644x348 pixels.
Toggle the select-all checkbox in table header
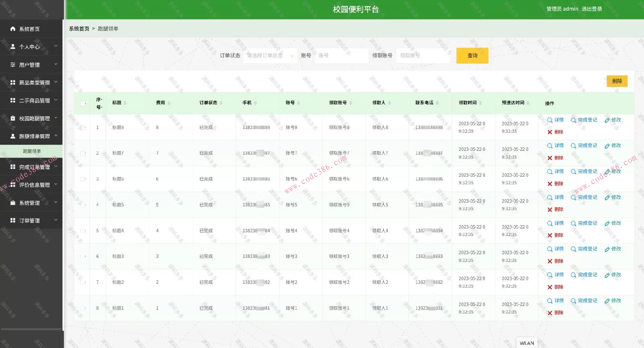pyautogui.click(x=83, y=103)
